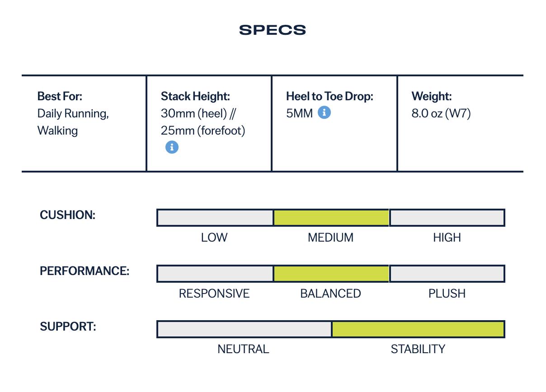Click the 5MM drop value
Image resolution: width=546 pixels, height=392 pixels.
tap(299, 113)
